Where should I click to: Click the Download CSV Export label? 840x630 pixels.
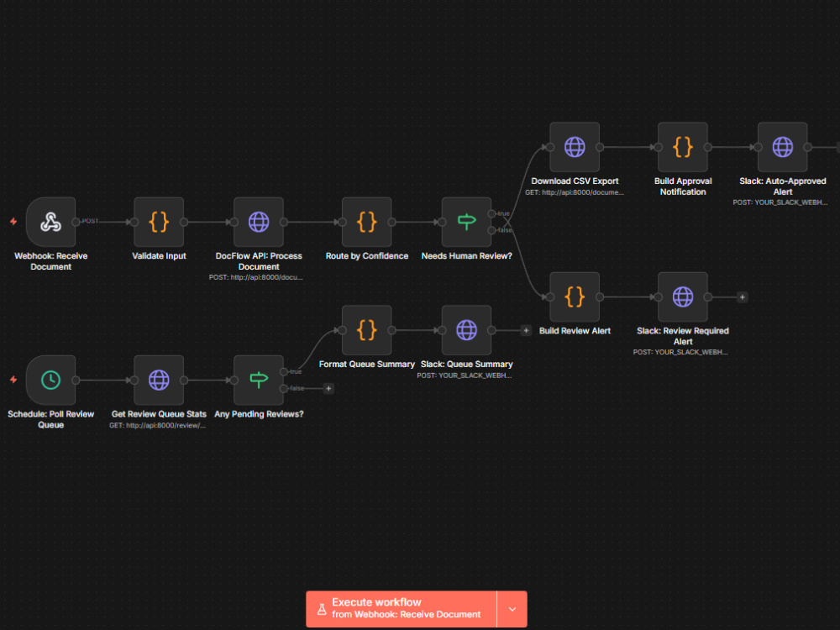point(575,181)
